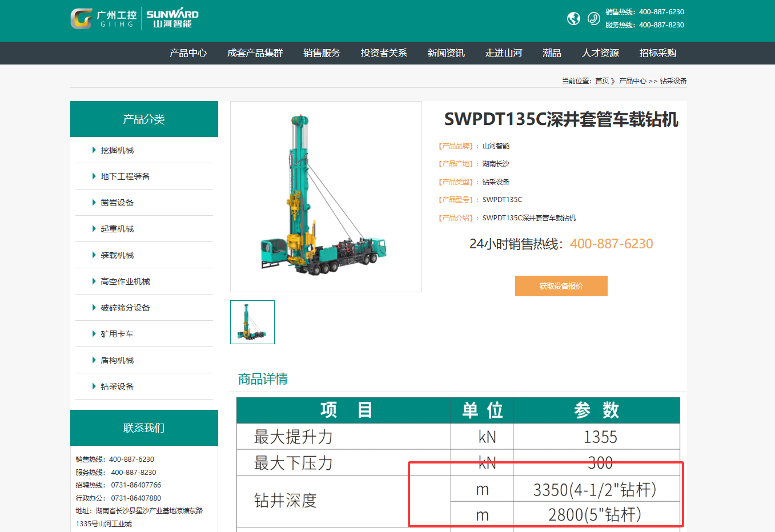The image size is (775, 532).
Task: Go to 销售服务 menu
Action: 322,53
